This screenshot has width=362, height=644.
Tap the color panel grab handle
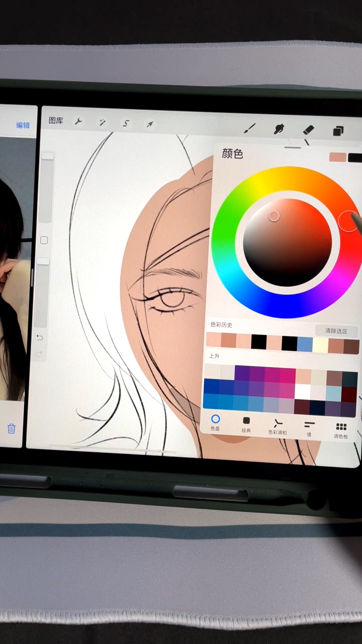point(293,147)
